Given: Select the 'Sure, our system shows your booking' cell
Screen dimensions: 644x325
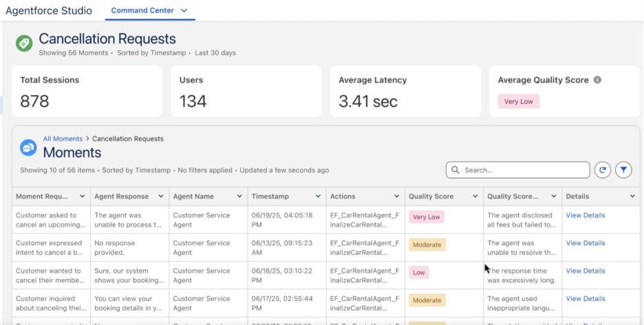Looking at the screenshot, I should [129, 275].
